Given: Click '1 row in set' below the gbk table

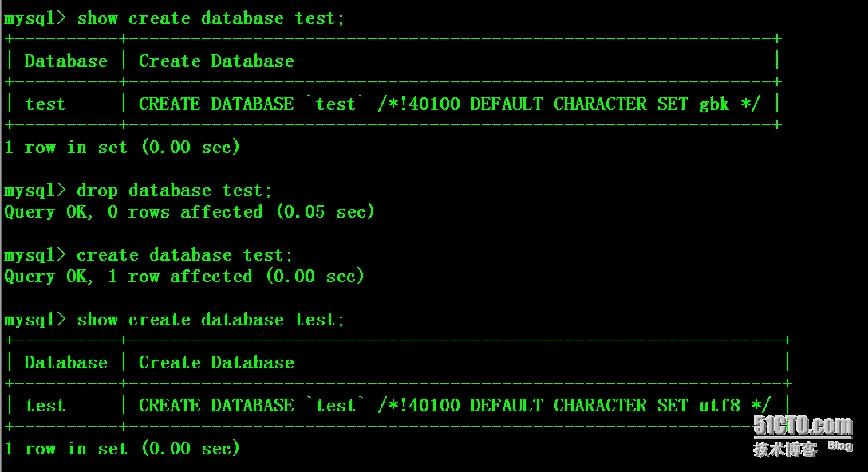Looking at the screenshot, I should click(65, 147).
